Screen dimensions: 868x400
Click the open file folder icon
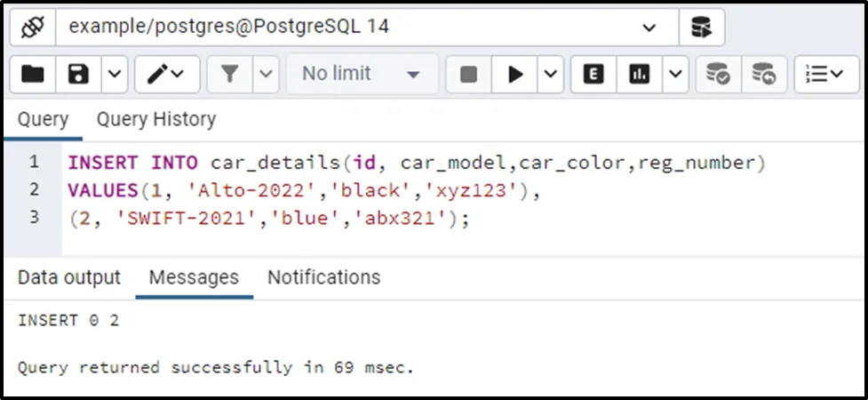tap(33, 74)
